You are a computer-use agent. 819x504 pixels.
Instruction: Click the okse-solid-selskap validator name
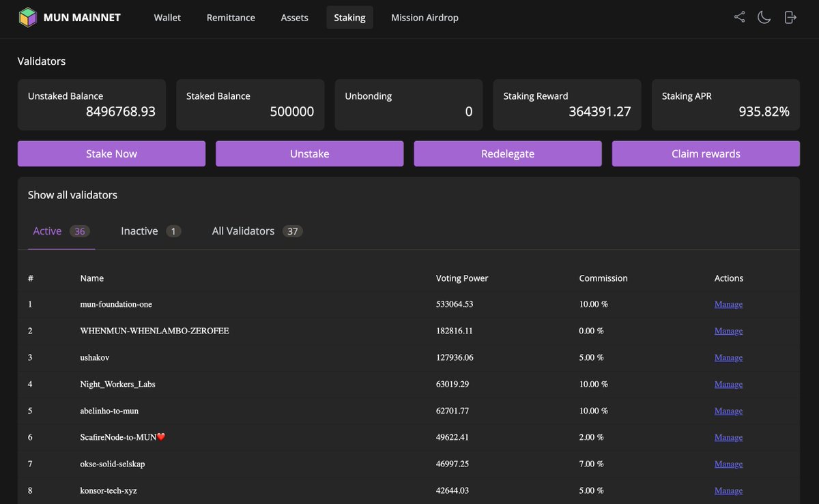pyautogui.click(x=113, y=464)
